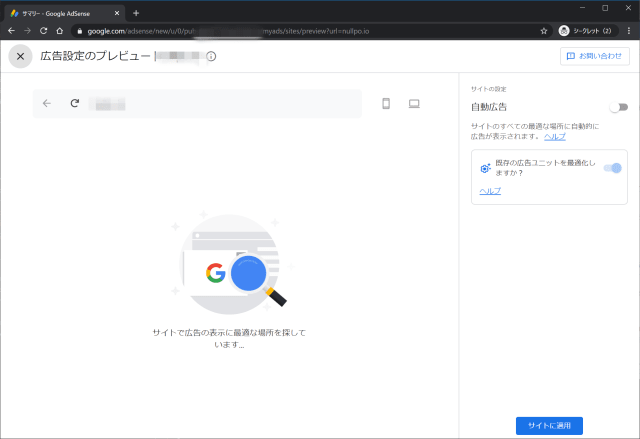Reload the browser page

pos(43,31)
